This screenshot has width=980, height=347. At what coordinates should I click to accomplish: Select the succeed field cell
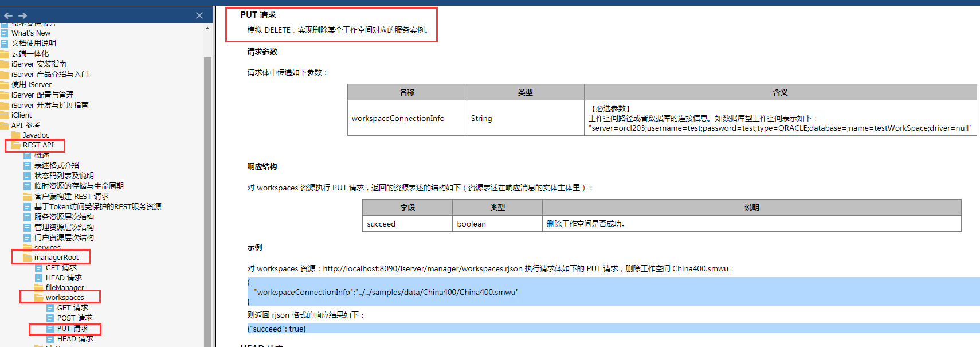[407, 224]
